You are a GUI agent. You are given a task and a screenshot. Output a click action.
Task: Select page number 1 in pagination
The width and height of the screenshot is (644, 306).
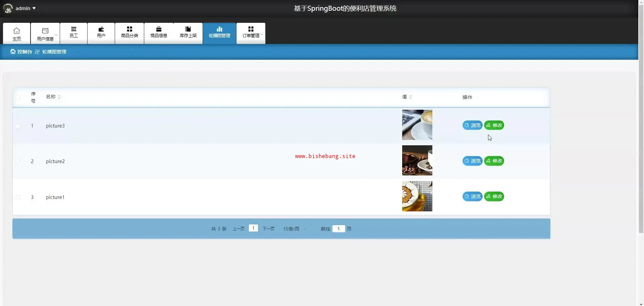click(x=253, y=228)
